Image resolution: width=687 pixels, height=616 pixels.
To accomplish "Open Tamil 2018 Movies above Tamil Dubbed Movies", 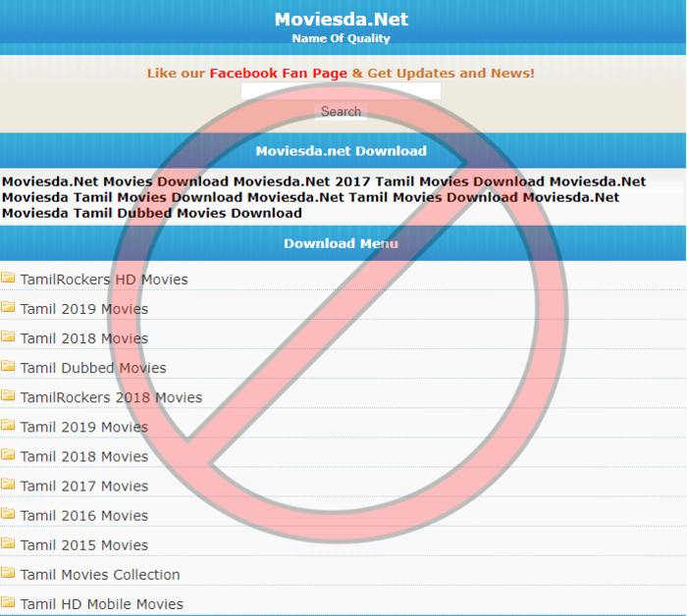I will (84, 338).
